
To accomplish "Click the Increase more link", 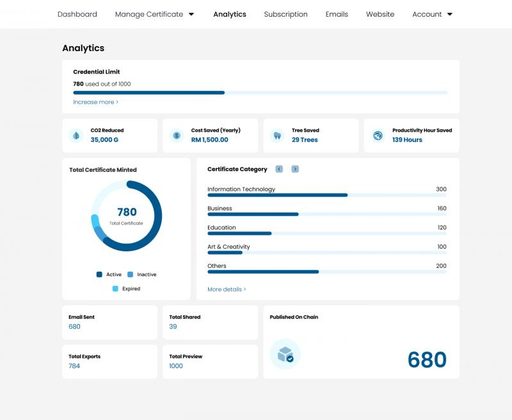I will [95, 102].
